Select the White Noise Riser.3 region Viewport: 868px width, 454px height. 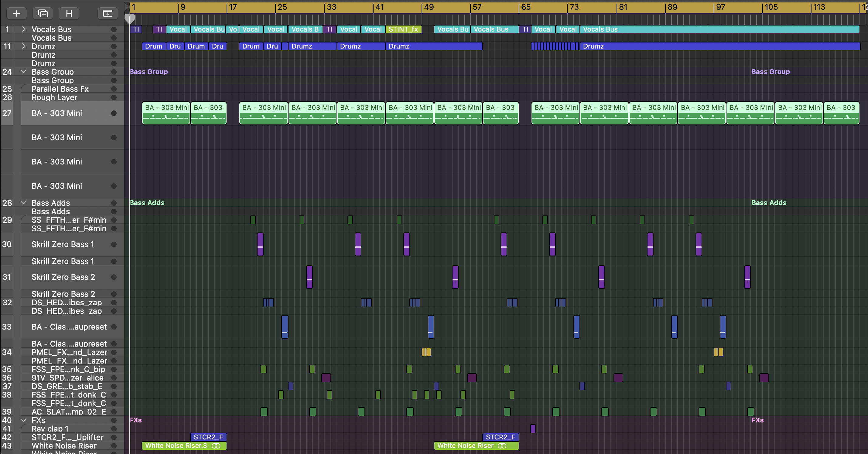pos(184,446)
